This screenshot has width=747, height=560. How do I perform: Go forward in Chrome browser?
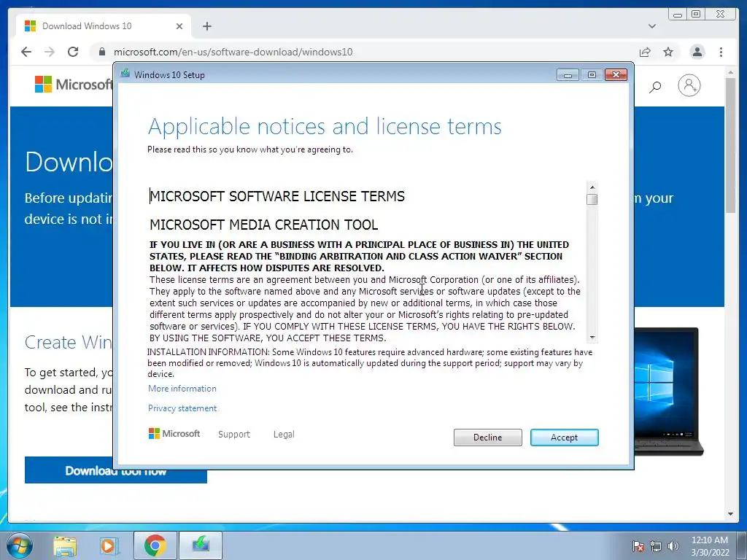coord(50,52)
